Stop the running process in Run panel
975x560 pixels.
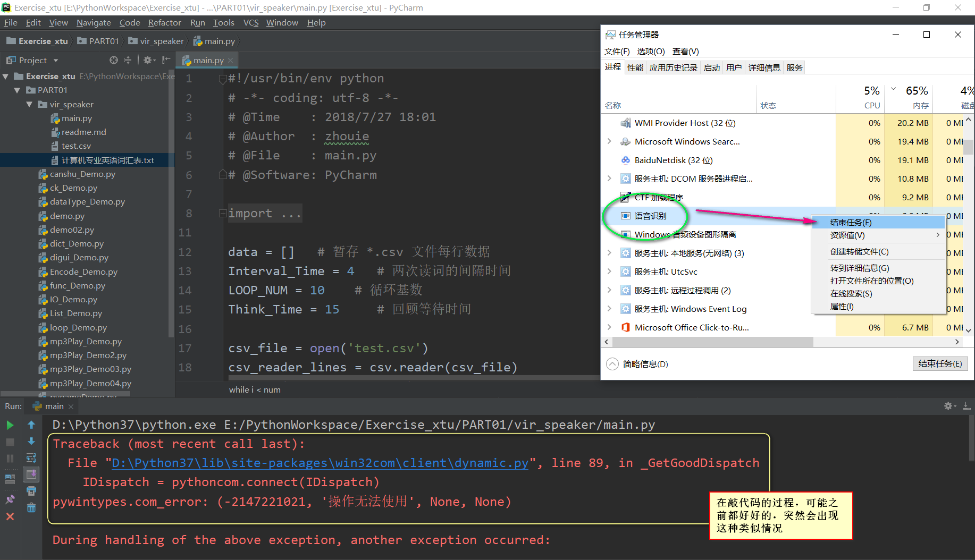point(10,442)
